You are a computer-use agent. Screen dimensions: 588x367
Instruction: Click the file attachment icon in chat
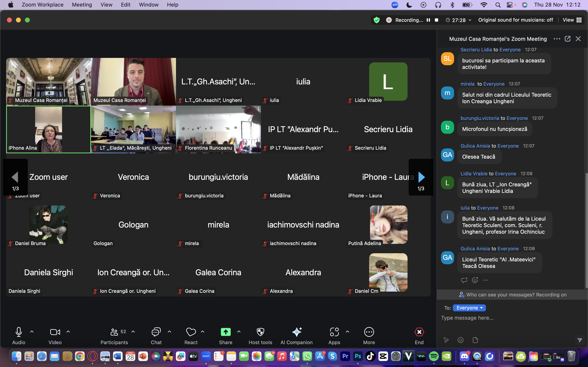(475, 340)
